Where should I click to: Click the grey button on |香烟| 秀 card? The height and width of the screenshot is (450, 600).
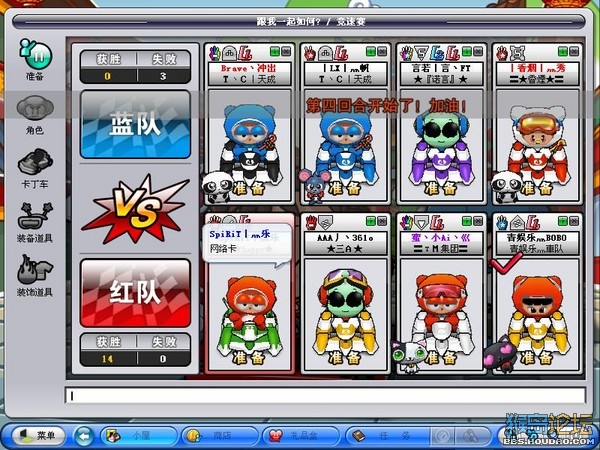(574, 51)
